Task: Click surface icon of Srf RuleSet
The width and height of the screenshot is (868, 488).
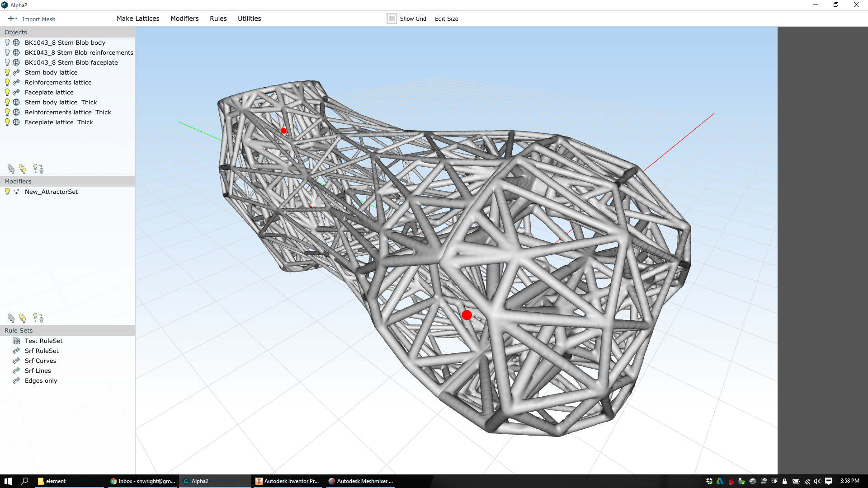Action: (x=16, y=351)
